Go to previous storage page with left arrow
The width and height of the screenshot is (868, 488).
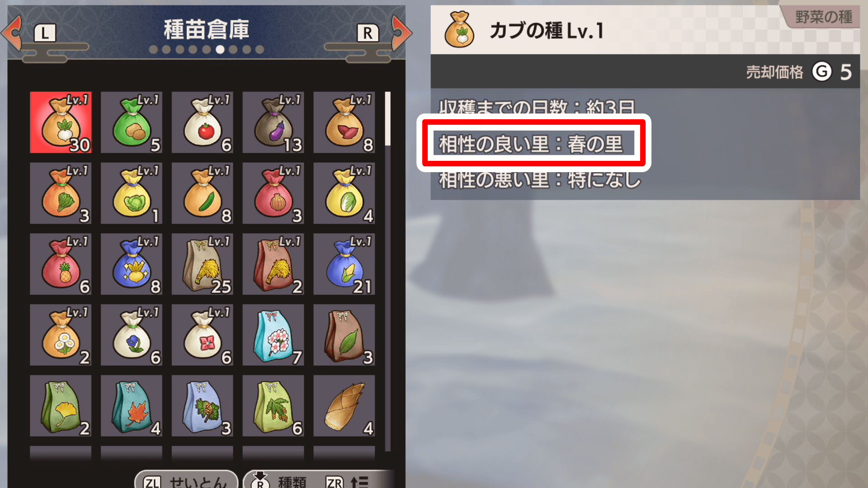12,33
